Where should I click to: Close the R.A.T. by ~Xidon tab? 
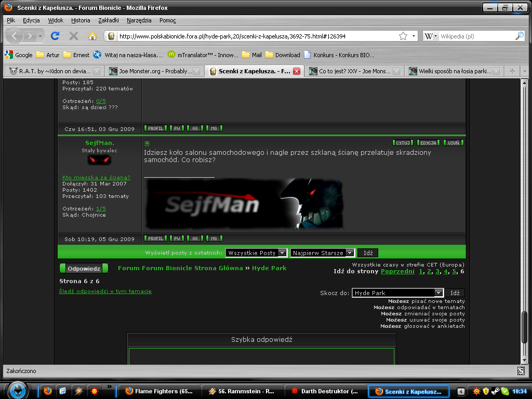pos(97,71)
